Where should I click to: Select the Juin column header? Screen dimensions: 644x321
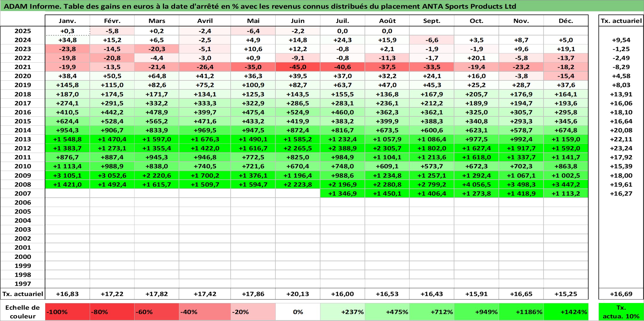click(x=298, y=21)
